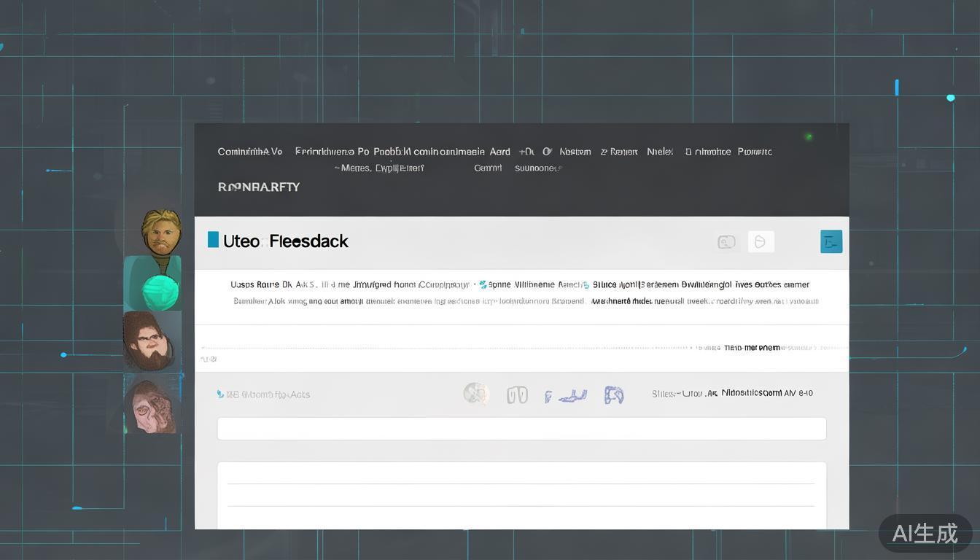The width and height of the screenshot is (980, 560).
Task: Open the Nastem menu item
Action: [x=575, y=152]
